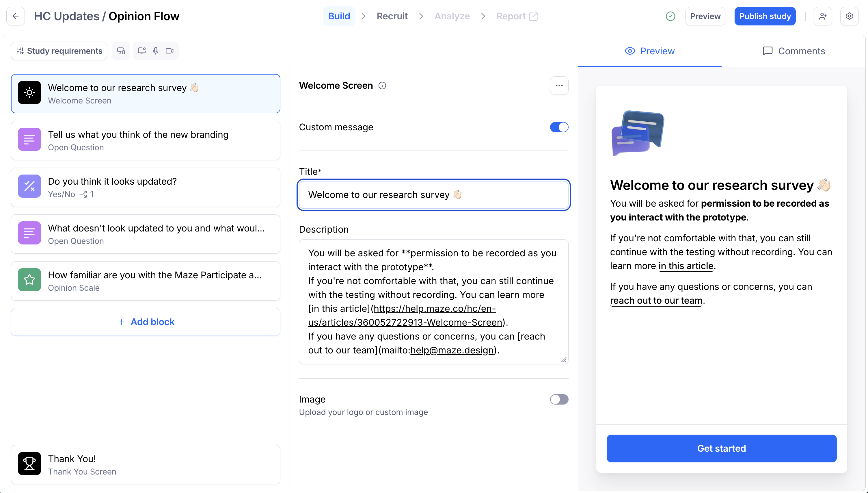Switch to the Comments tab
The width and height of the screenshot is (868, 493).
point(794,51)
